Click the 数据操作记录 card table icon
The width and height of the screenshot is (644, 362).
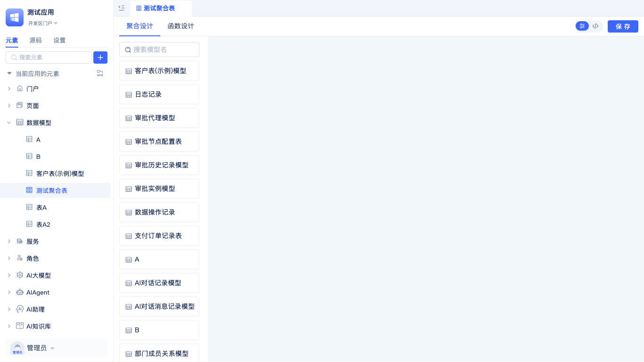point(128,213)
